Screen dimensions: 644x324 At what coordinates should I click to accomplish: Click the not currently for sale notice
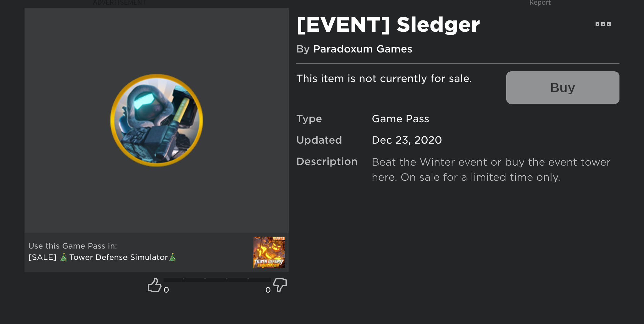click(x=384, y=79)
